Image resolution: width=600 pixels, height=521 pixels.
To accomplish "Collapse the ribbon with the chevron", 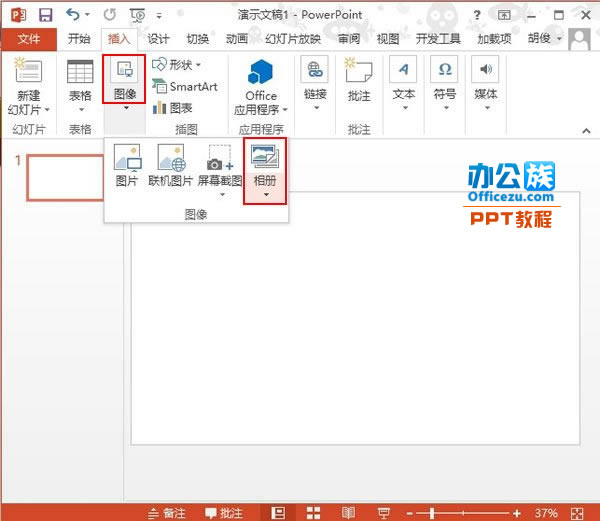I will [586, 131].
